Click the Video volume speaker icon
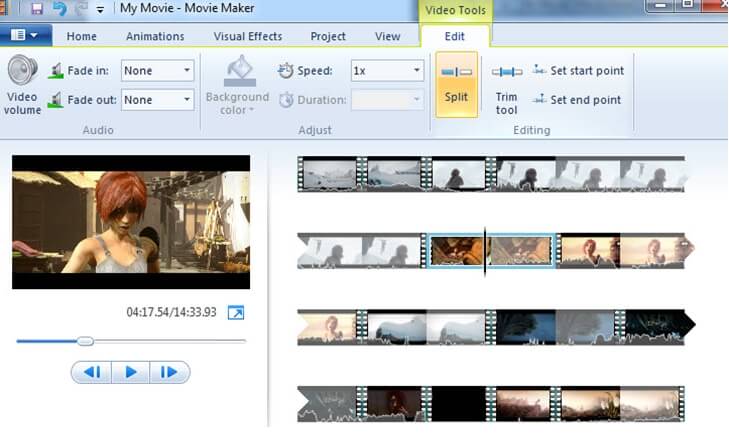 point(22,70)
